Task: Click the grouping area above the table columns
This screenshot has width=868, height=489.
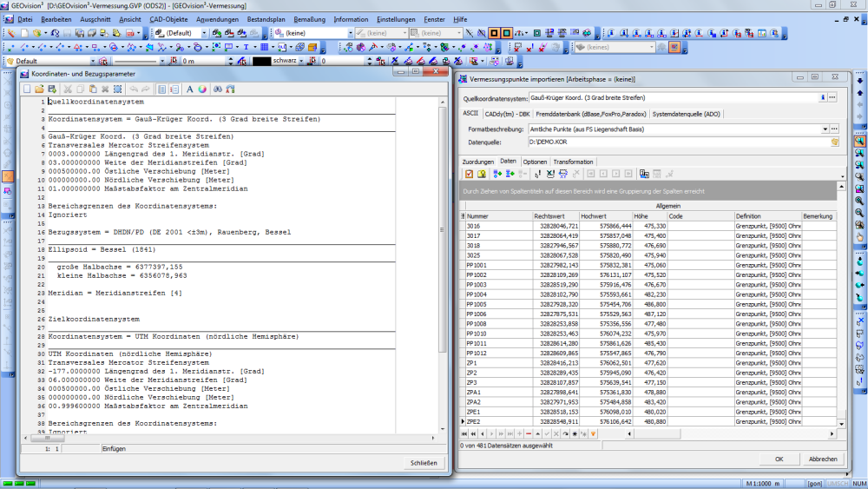Action: (x=648, y=191)
